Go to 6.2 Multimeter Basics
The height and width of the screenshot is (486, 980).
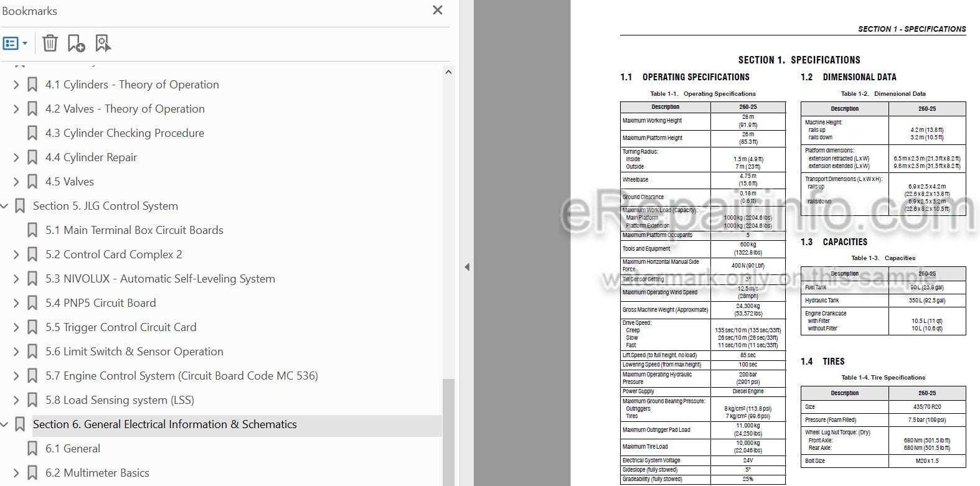point(97,473)
